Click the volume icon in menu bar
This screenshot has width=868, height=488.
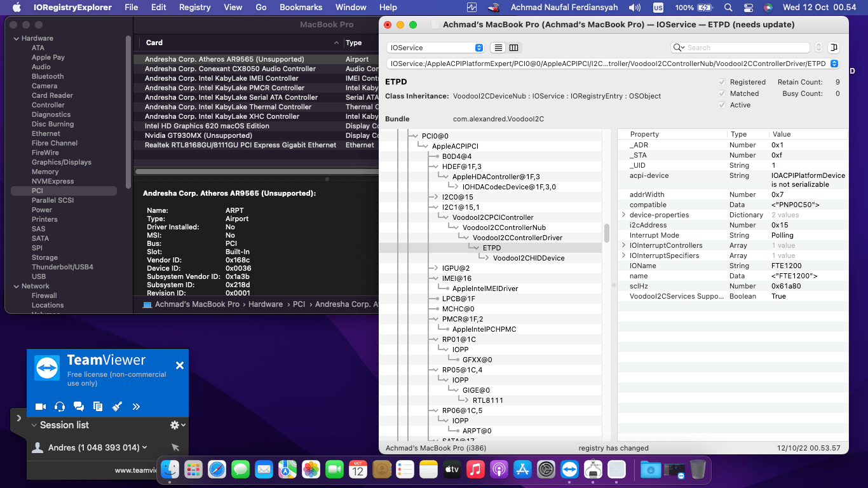[635, 8]
